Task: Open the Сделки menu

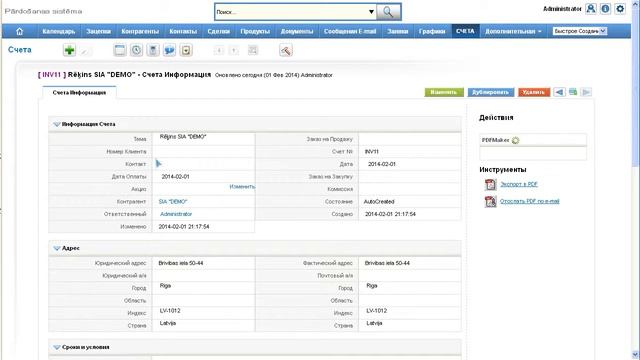Action: tap(218, 31)
